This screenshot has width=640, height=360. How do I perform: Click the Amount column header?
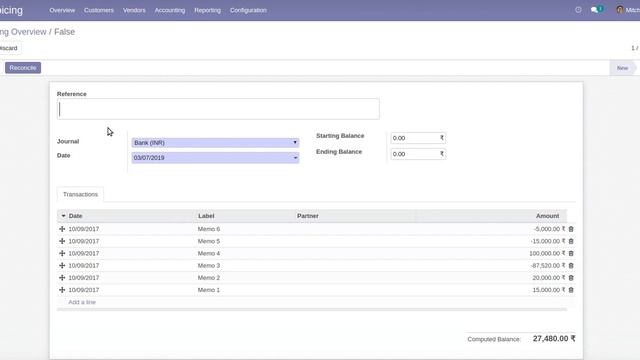pos(547,216)
